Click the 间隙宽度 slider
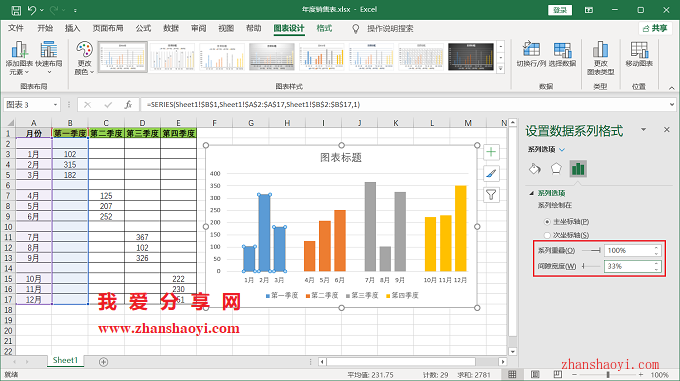Image resolution: width=680 pixels, height=381 pixels. (591, 266)
